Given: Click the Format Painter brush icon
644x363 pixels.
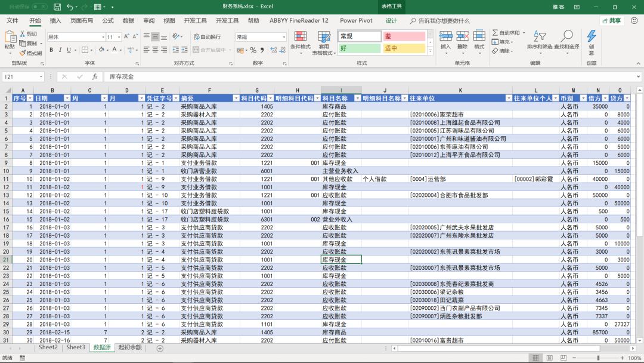Looking at the screenshot, I should click(x=23, y=53).
